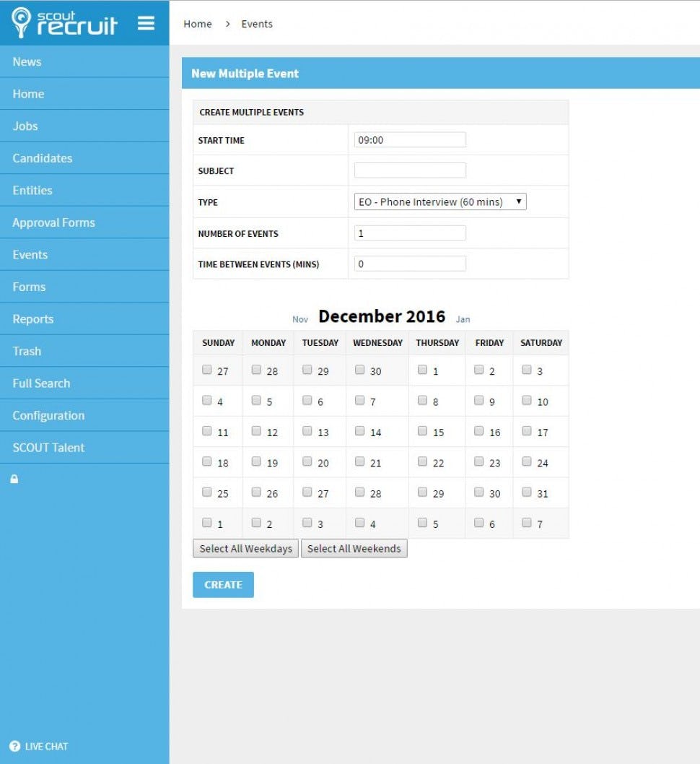Click the Start Time field

coord(409,139)
